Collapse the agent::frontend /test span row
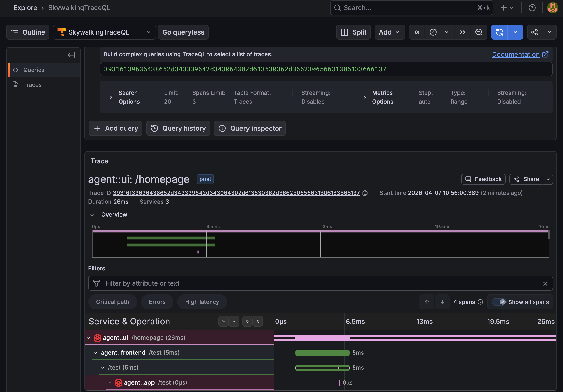563x392 pixels. [96, 353]
